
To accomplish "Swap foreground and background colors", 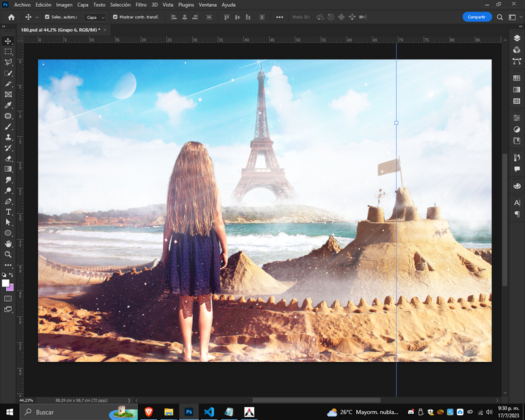I will [12, 274].
